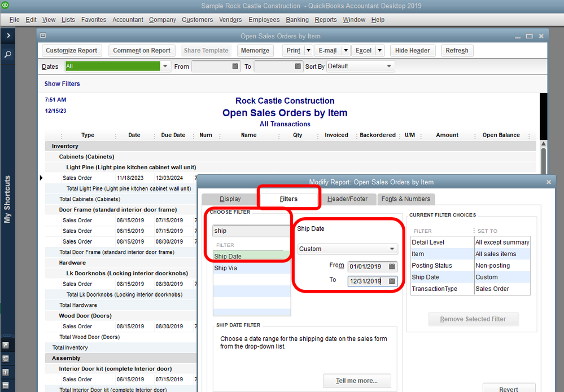Switch to the Filters tab
The image size is (564, 392).
point(288,199)
